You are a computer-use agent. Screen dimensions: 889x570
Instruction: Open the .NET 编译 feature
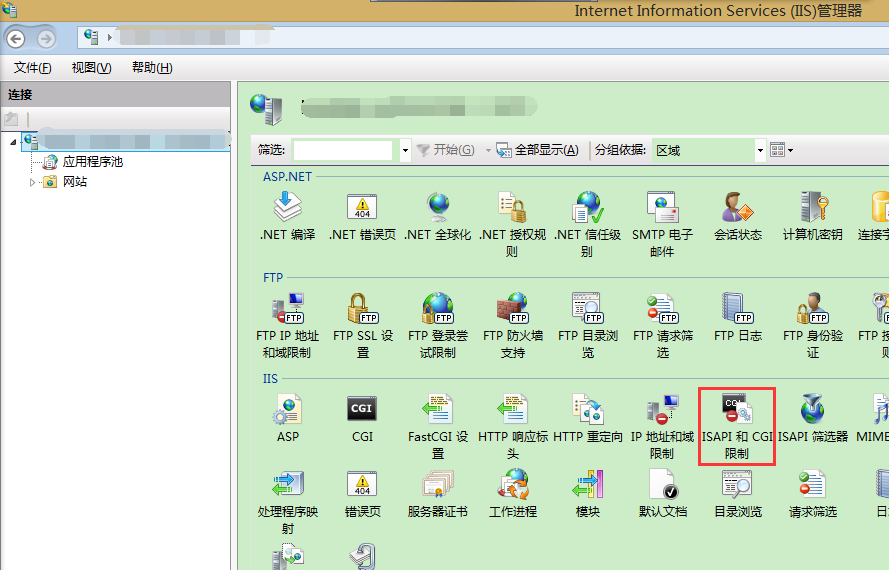287,216
